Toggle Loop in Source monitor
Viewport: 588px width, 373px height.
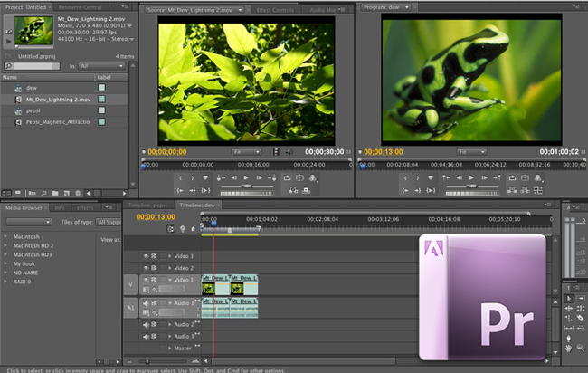click(287, 178)
